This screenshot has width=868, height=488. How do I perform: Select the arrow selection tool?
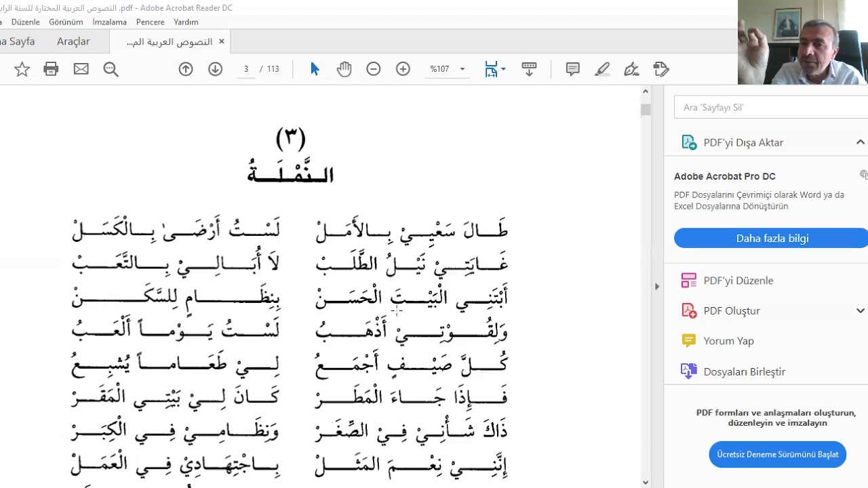pos(315,69)
